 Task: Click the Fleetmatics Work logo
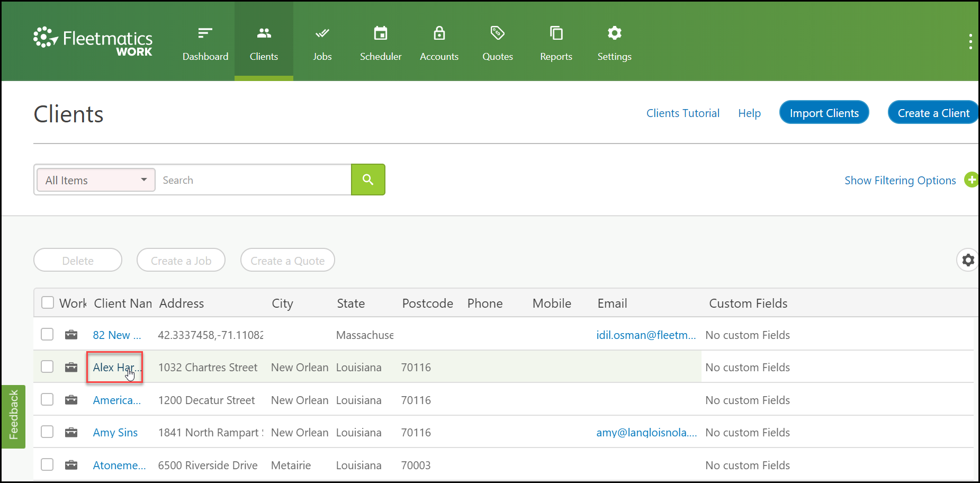[93, 41]
